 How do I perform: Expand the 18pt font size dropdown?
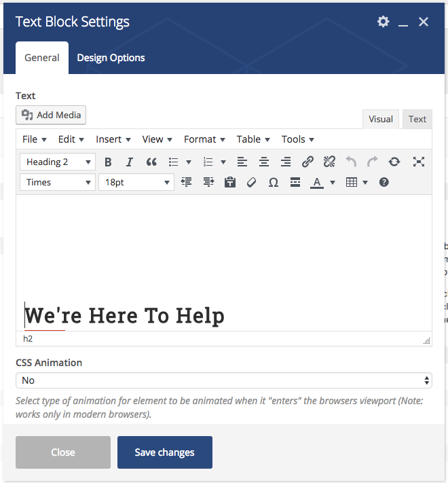[136, 182]
